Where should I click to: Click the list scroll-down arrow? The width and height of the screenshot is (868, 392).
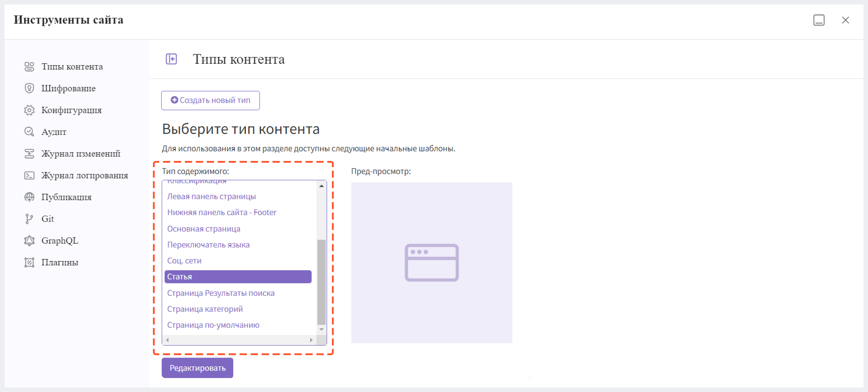pos(321,329)
